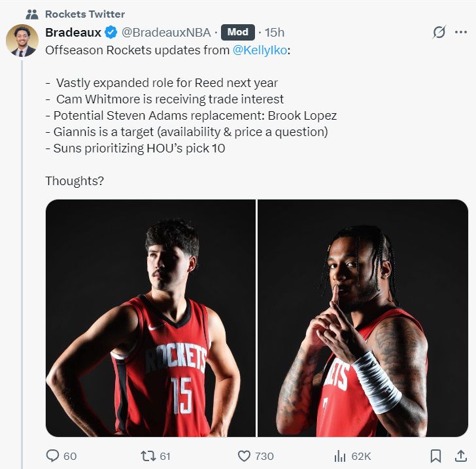
Task: Open Bradeaux profile avatar picture
Action: tap(22, 41)
